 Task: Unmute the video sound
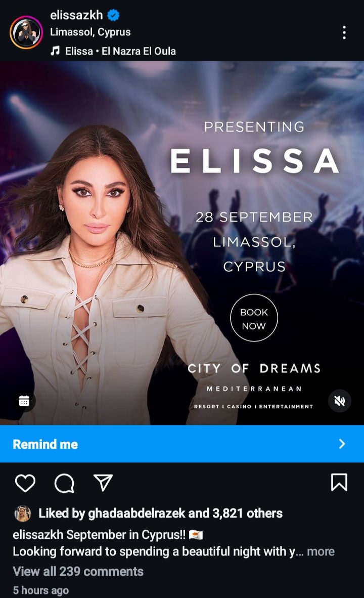[x=339, y=401]
